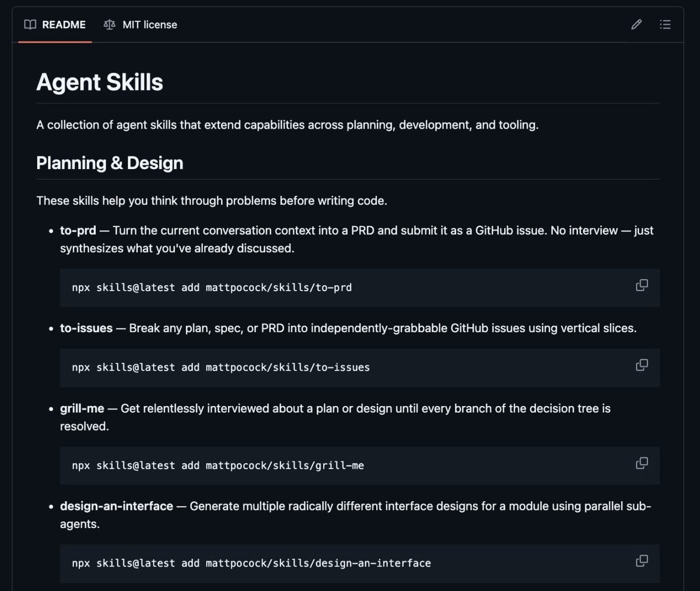Open the MIT license tab
700x591 pixels.
coord(149,25)
